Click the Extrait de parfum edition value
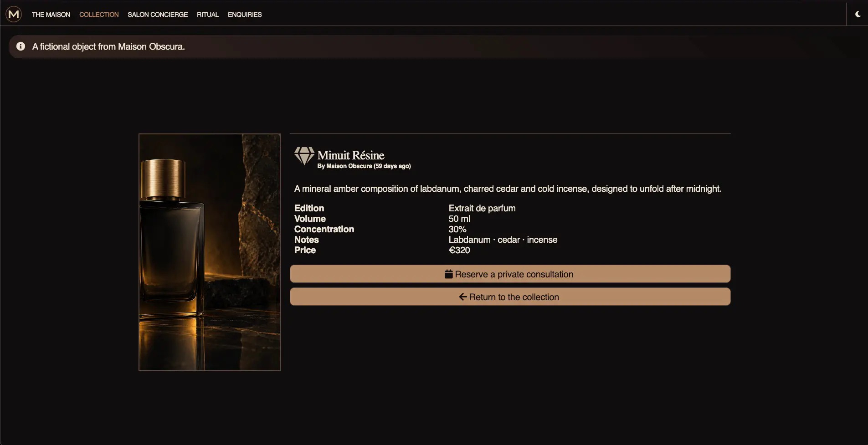868x445 pixels. (482, 208)
